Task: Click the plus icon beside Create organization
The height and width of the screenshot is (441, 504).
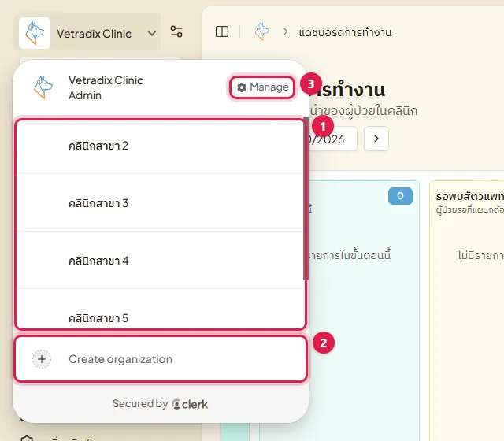Action: [42, 359]
